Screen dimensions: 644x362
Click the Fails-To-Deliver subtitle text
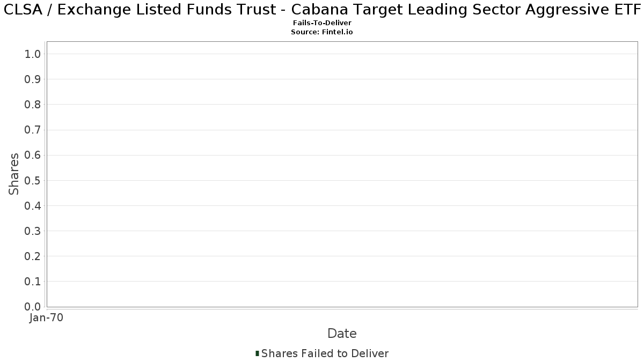point(322,23)
